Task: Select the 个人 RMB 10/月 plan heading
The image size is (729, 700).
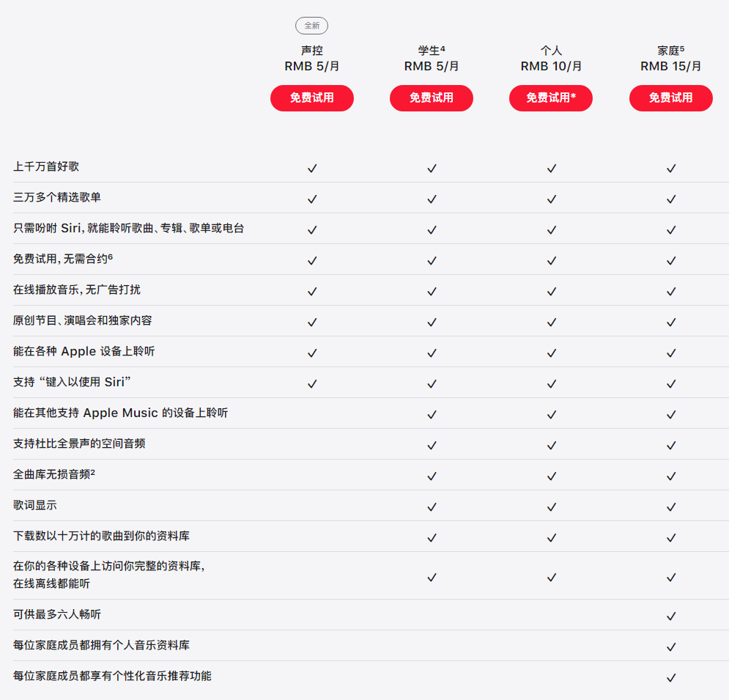Action: 551,59
